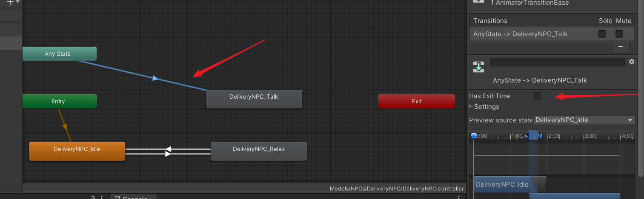Expand the Settings foldout
The width and height of the screenshot is (644, 199).
471,107
